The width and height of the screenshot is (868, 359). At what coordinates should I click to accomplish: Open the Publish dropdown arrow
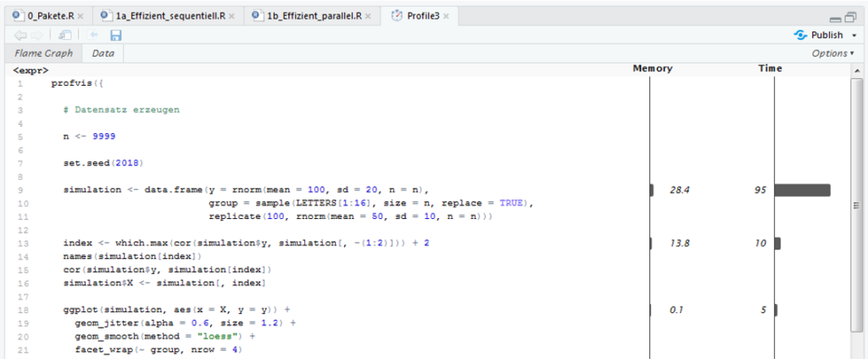(x=854, y=36)
